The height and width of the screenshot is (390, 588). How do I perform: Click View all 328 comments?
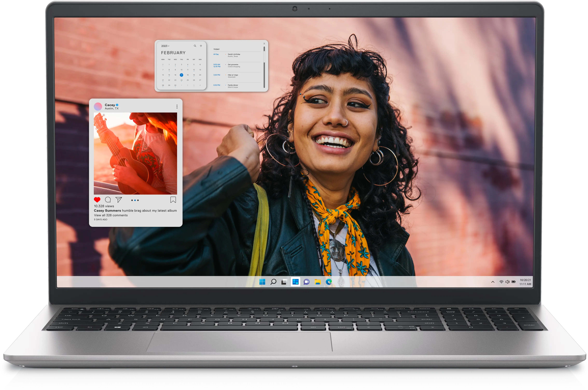pos(111,215)
